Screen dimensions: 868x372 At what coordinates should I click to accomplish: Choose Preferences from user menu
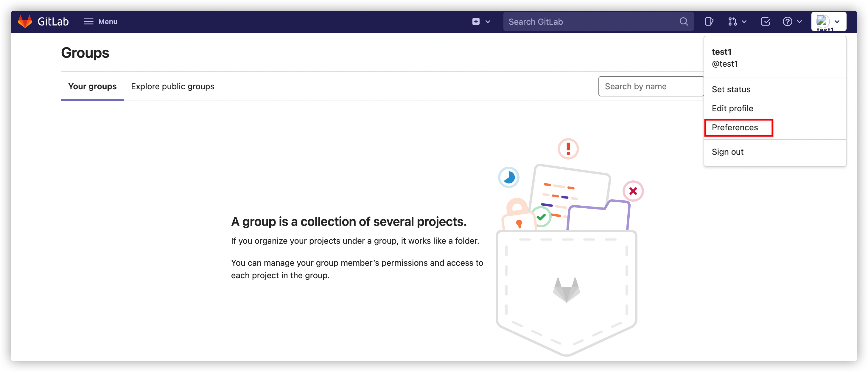point(735,128)
